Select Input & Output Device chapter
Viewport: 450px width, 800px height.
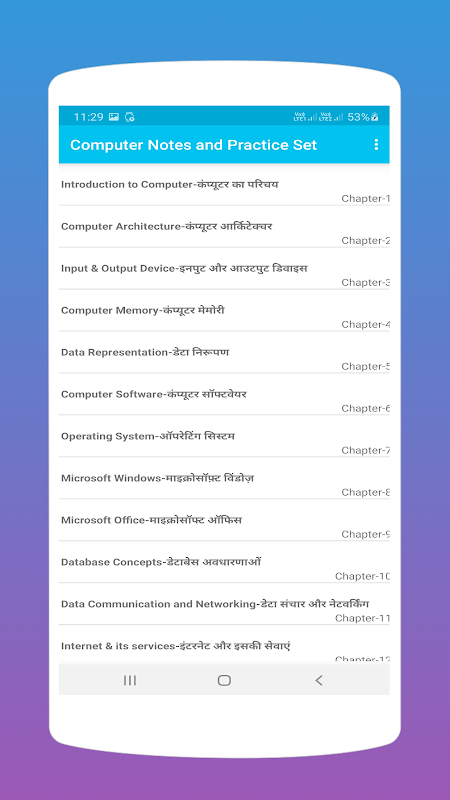tap(224, 268)
